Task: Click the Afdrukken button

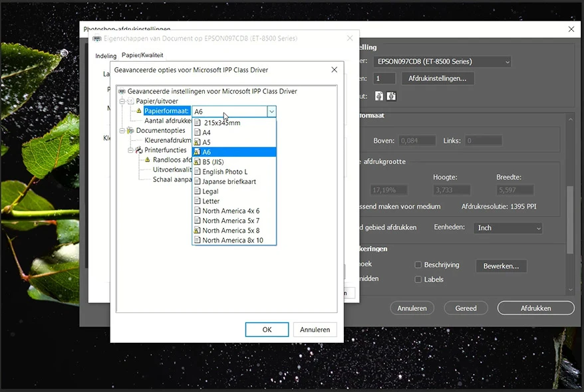Action: click(535, 308)
